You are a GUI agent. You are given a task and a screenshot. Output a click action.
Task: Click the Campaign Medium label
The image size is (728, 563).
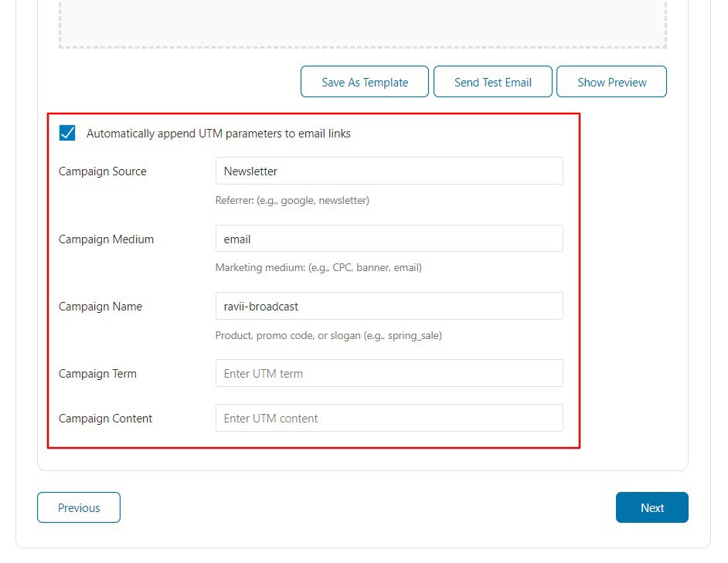click(x=106, y=239)
